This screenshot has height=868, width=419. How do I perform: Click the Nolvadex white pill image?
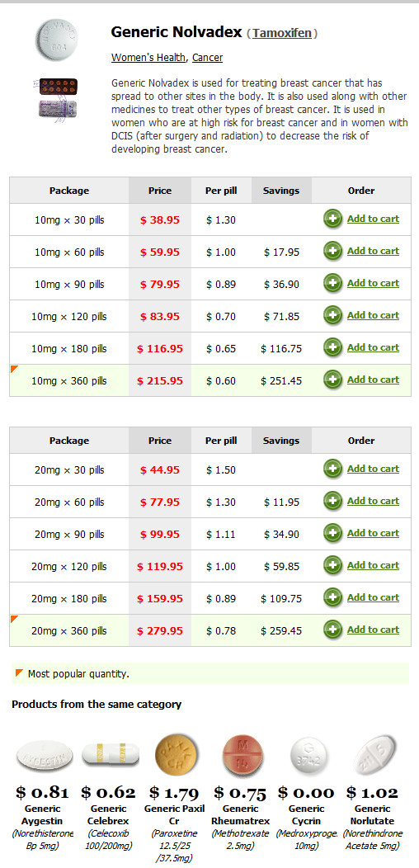[x=58, y=39]
